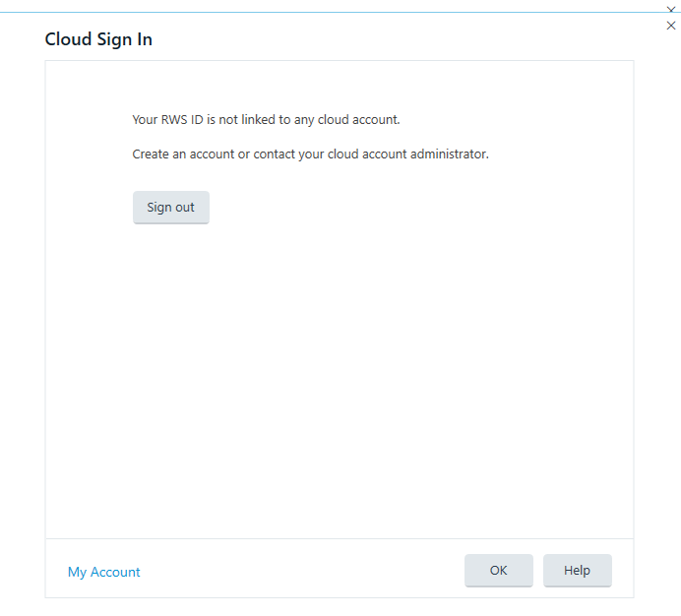Sign out of the current RWS ID

[170, 208]
